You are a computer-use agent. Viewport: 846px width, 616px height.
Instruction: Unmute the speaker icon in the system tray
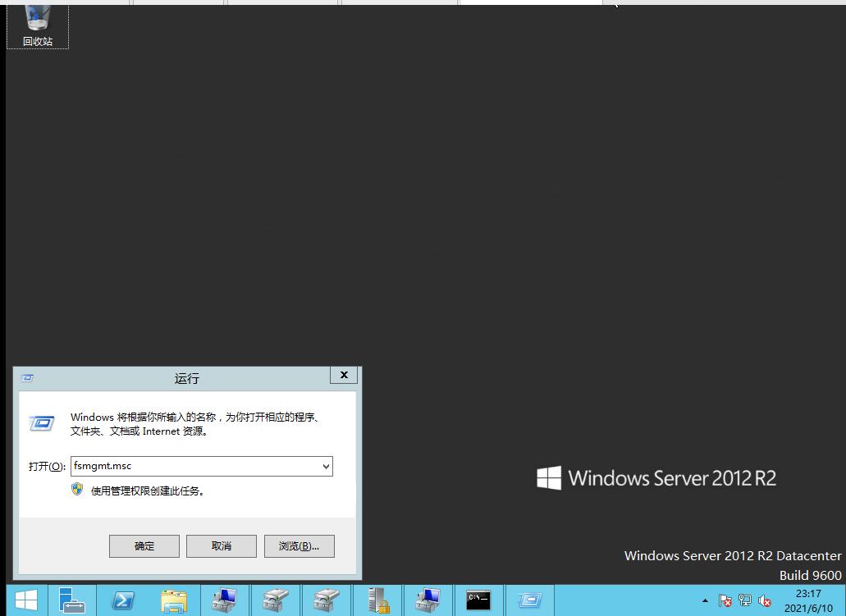tap(764, 600)
